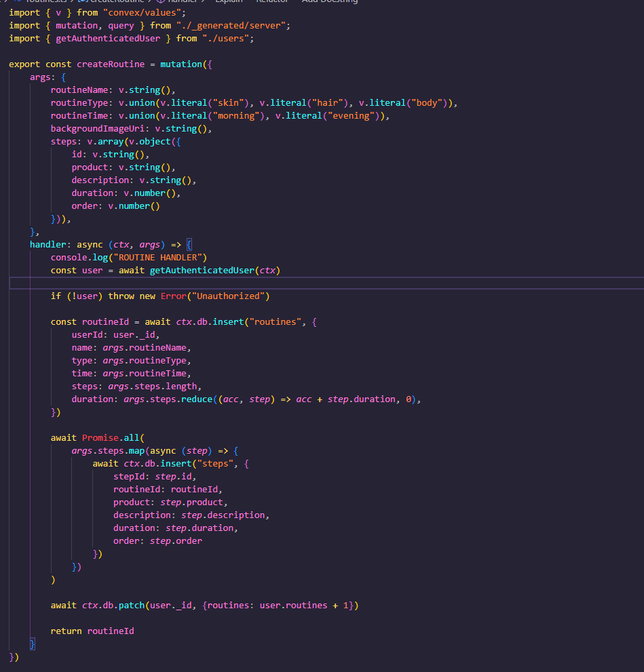Viewport: 644px width, 672px height.
Task: Click user.routines in the patch call
Action: pyautogui.click(x=293, y=605)
